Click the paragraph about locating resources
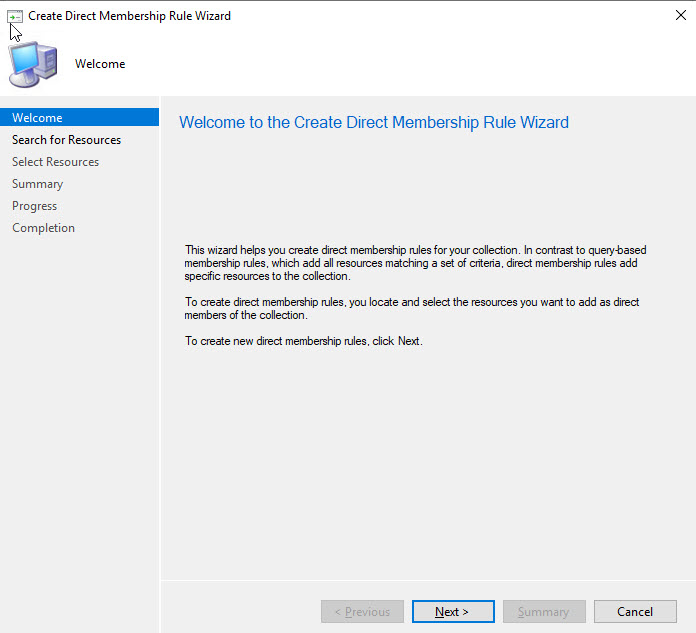This screenshot has height=633, width=696. point(412,308)
